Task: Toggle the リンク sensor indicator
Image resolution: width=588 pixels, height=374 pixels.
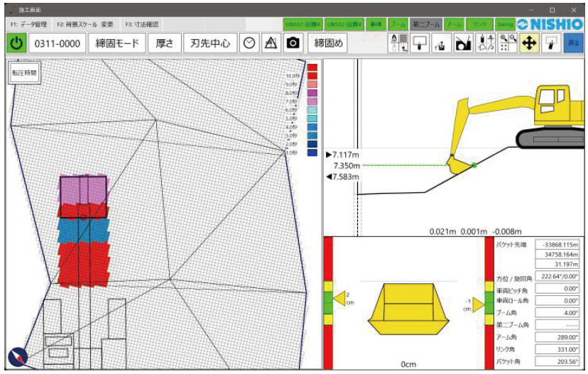Action: 479,25
